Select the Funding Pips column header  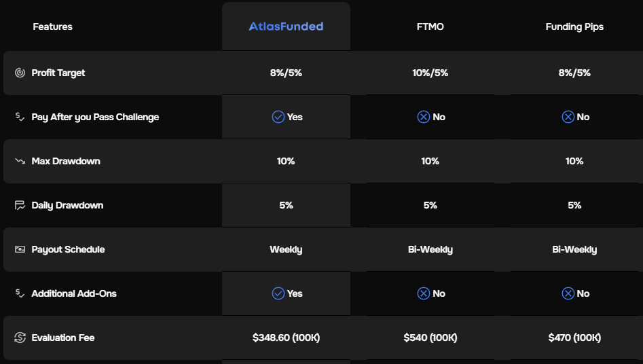point(574,26)
